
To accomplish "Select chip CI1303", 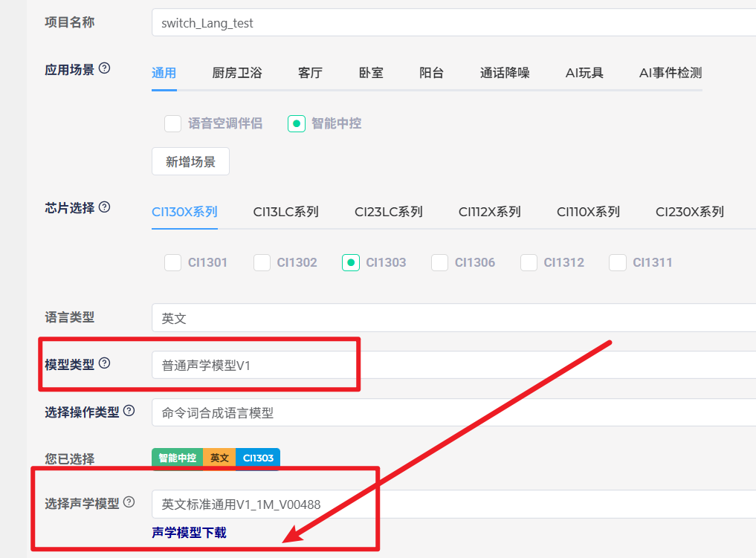I will 351,262.
